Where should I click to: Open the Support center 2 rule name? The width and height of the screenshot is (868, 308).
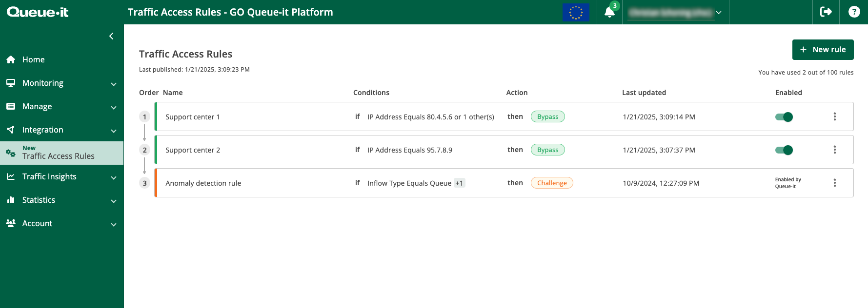pyautogui.click(x=193, y=150)
